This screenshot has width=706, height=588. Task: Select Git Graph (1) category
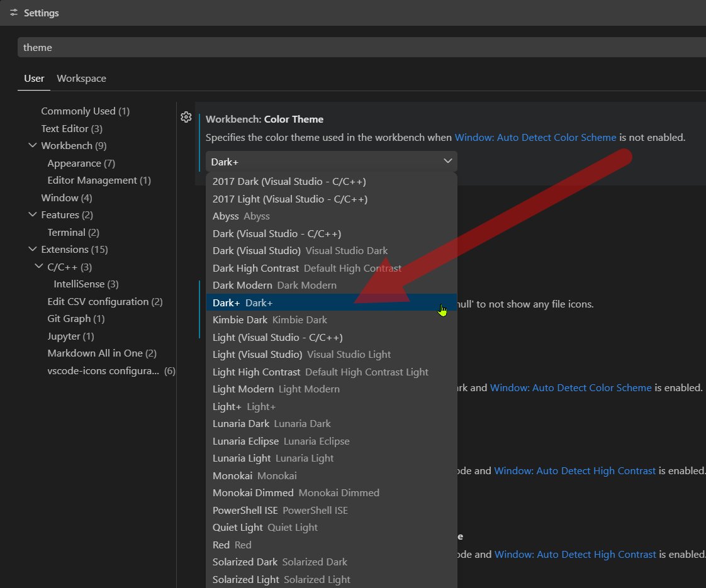(x=76, y=319)
